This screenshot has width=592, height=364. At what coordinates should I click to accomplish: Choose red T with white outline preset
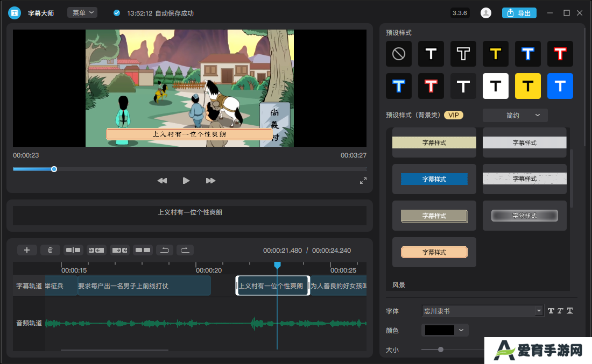560,54
